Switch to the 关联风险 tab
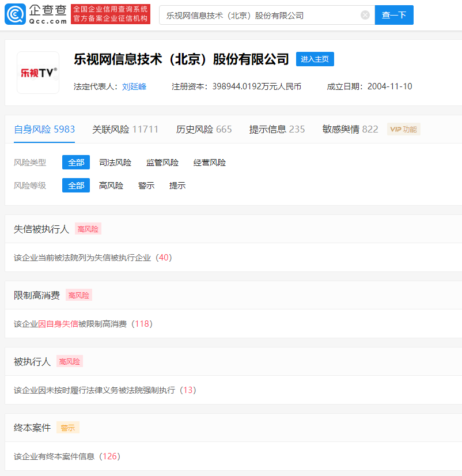 [x=125, y=129]
